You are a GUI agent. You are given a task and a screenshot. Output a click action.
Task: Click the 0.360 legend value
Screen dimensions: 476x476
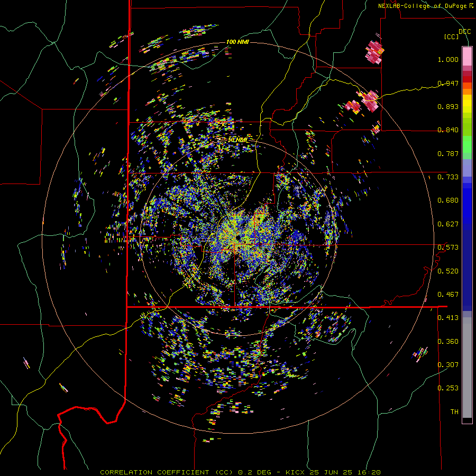[x=448, y=341]
